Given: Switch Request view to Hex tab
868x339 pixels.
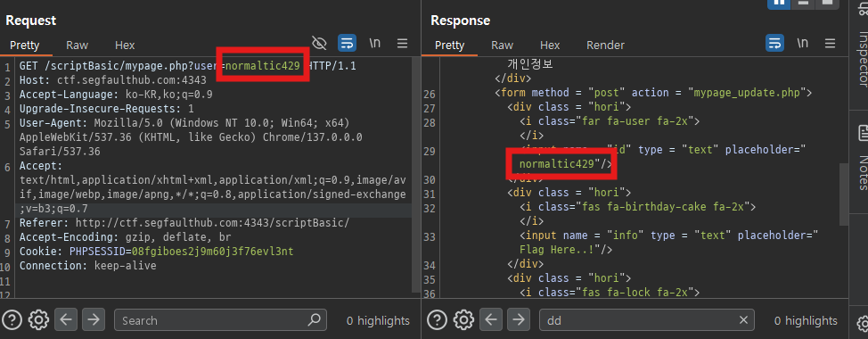Looking at the screenshot, I should point(125,45).
